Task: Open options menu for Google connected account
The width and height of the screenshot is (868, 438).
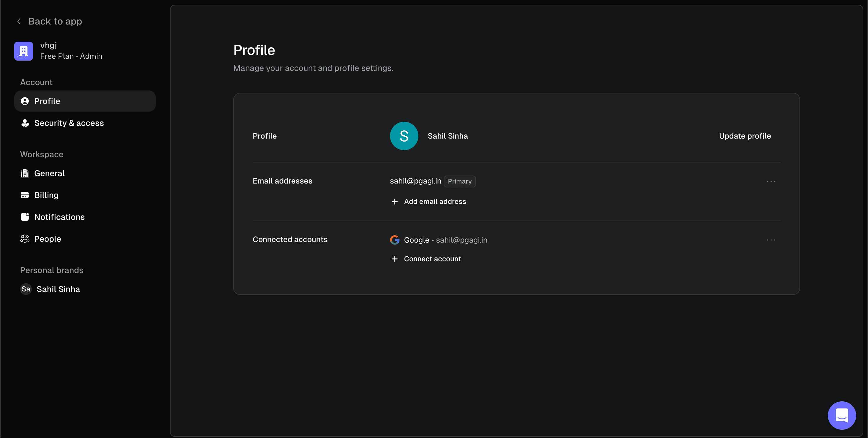Action: coord(771,240)
